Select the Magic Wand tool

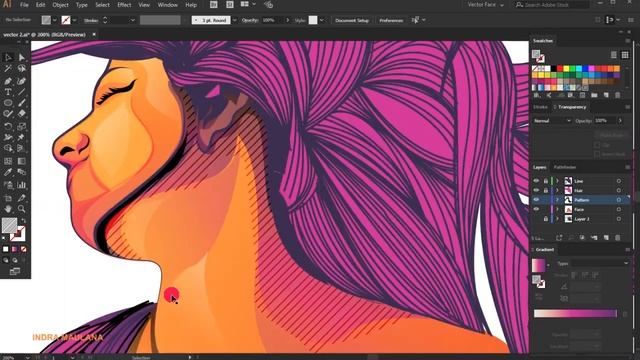point(8,69)
